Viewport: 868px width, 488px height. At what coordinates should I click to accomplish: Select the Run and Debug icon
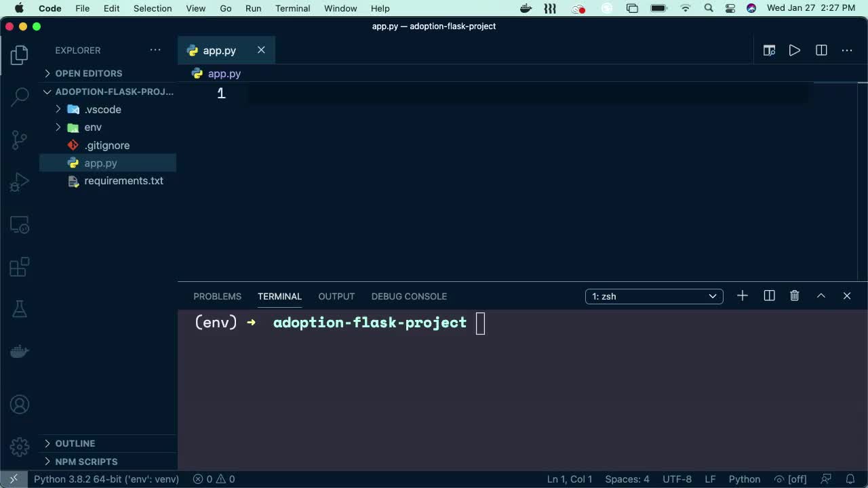coord(19,182)
